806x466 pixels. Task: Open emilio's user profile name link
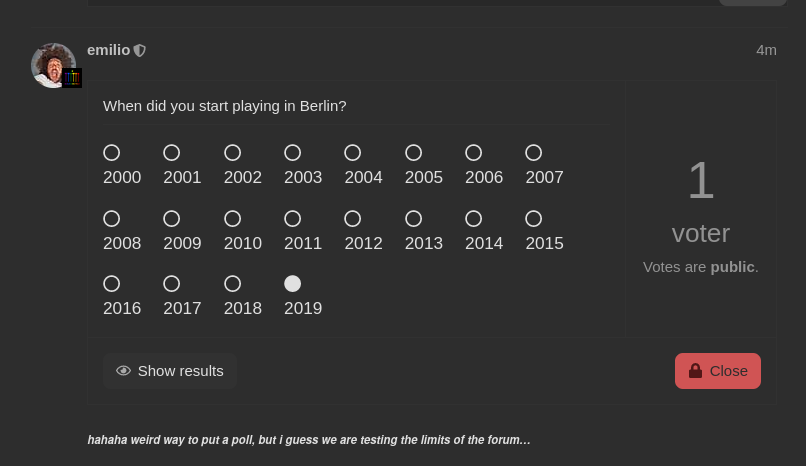(x=108, y=50)
